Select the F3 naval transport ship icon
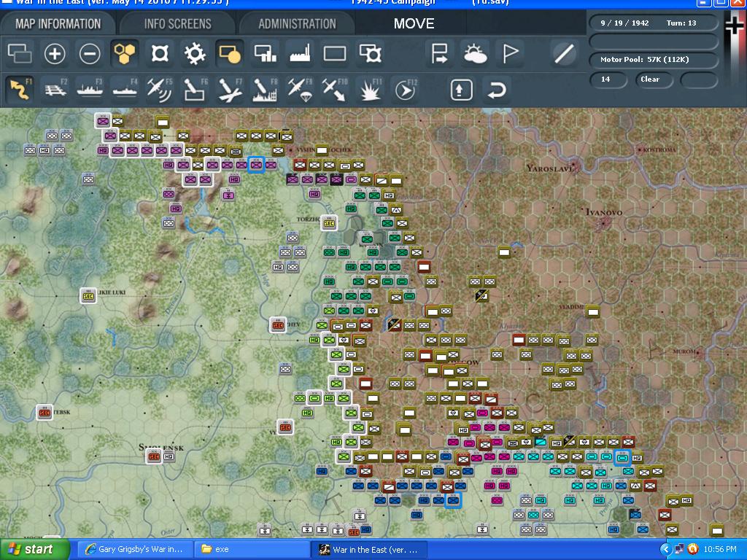This screenshot has height=560, width=747. pyautogui.click(x=90, y=90)
